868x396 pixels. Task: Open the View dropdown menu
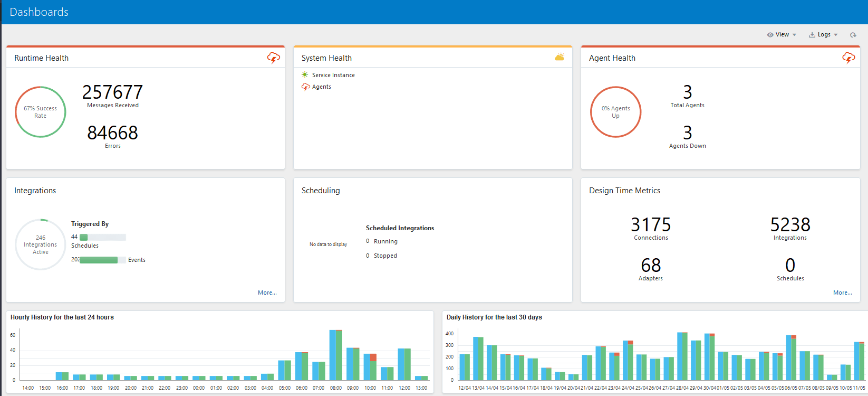coord(782,35)
